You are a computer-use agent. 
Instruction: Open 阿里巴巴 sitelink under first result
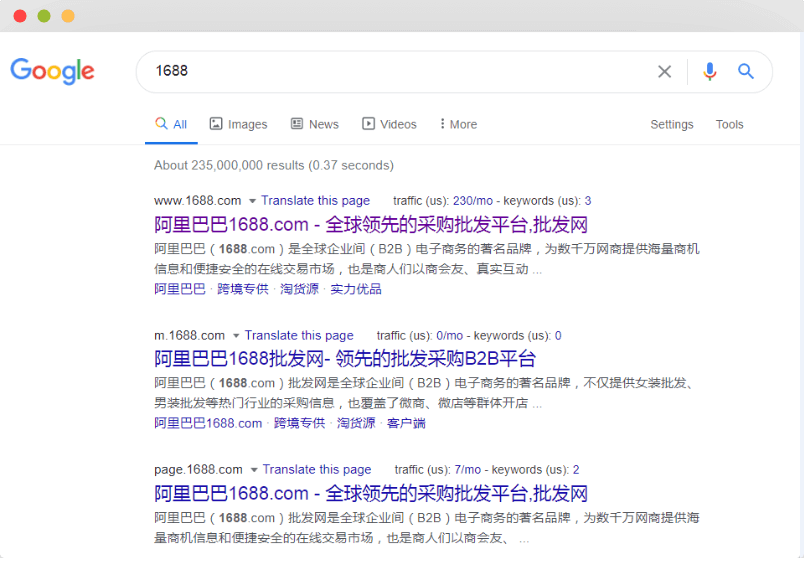click(x=180, y=289)
